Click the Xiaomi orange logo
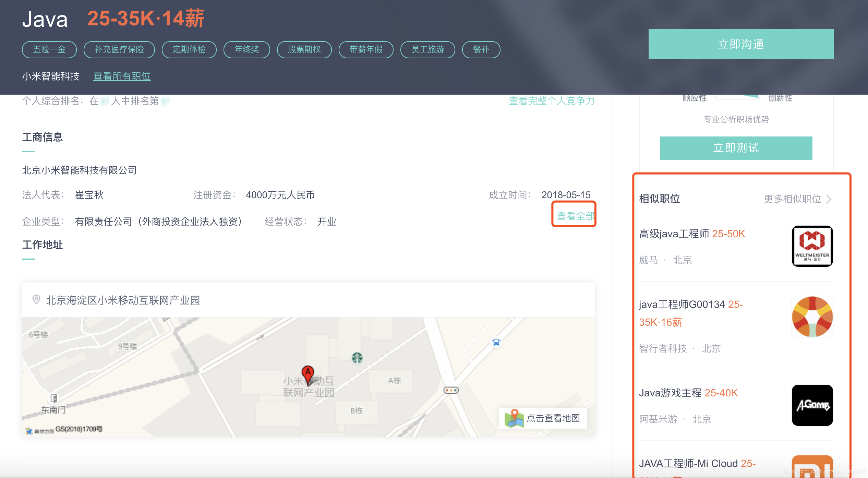 812,466
